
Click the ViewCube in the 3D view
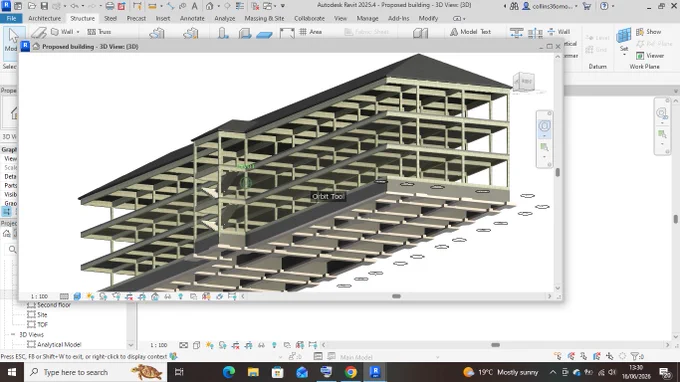point(524,82)
